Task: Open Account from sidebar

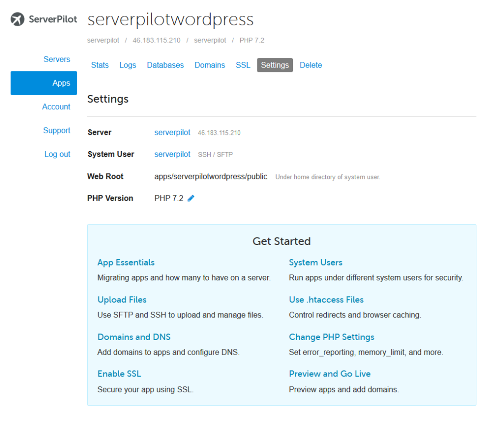Action: 56,107
